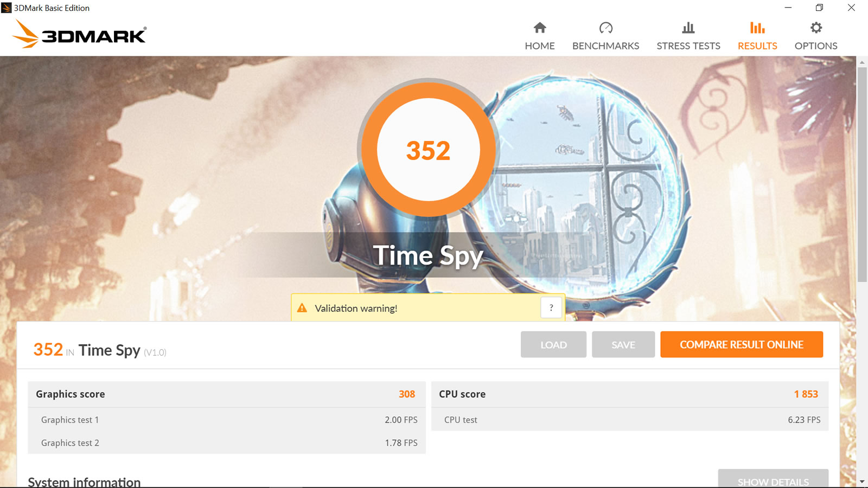Click the Time Spy (V1.0) result title
The height and width of the screenshot is (488, 868).
click(122, 350)
